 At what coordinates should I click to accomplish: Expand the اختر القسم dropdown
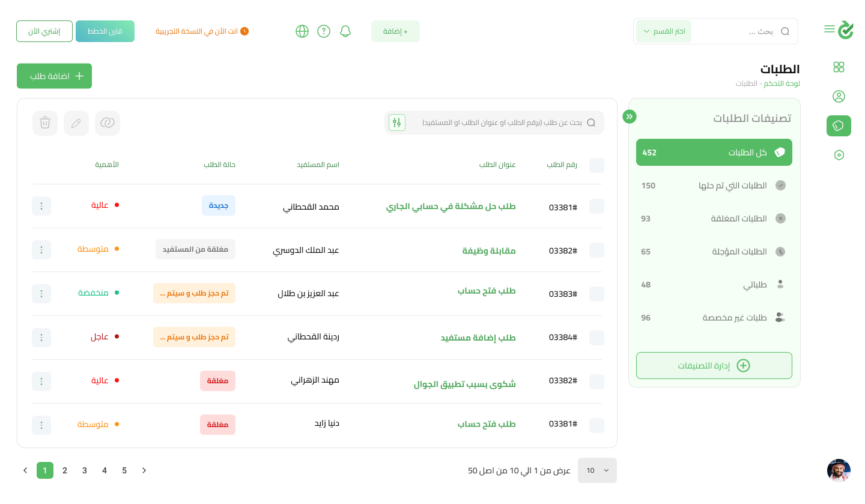[664, 31]
